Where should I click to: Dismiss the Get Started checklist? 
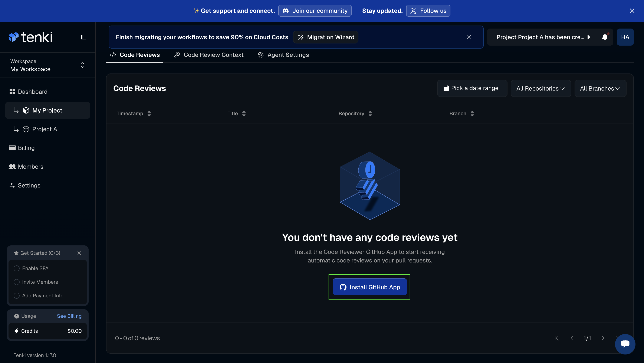[x=79, y=253]
